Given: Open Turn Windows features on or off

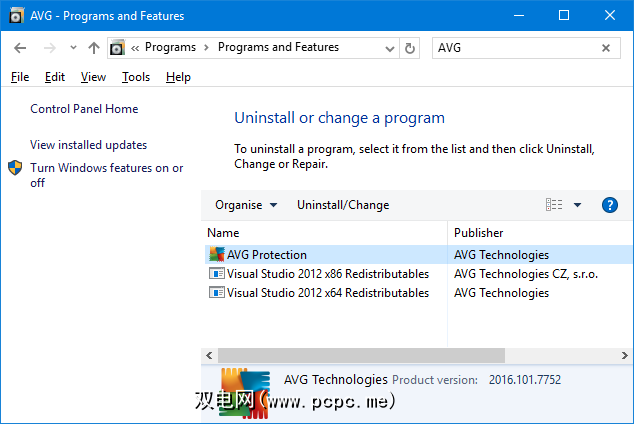Looking at the screenshot, I should click(x=107, y=175).
